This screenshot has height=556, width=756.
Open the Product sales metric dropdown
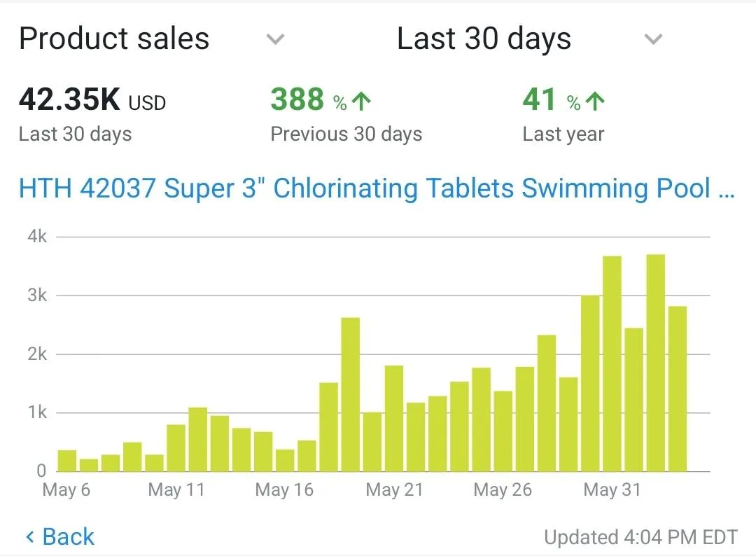point(114,39)
